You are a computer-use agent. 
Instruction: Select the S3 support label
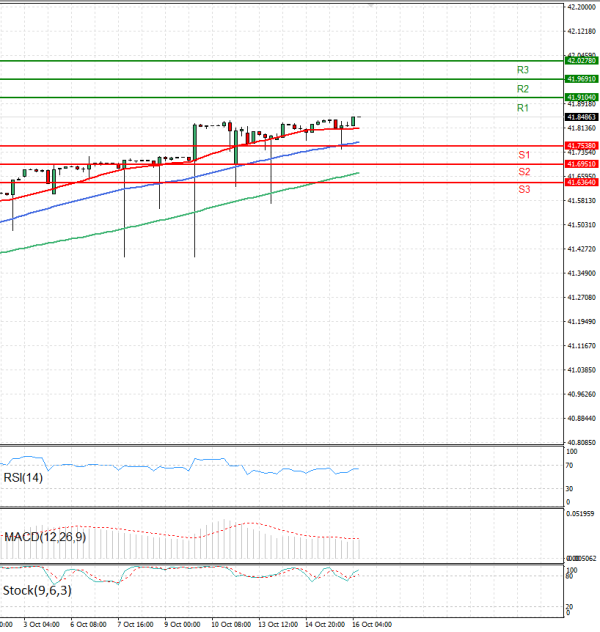tap(523, 189)
